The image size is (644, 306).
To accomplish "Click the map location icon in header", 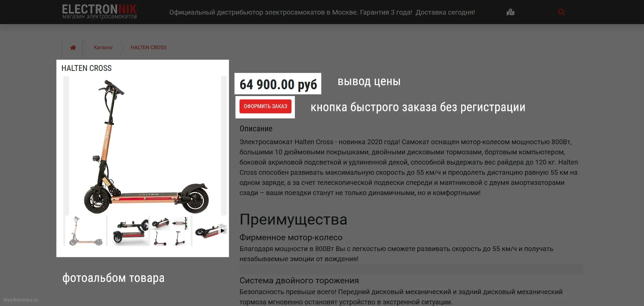I will coord(510,12).
